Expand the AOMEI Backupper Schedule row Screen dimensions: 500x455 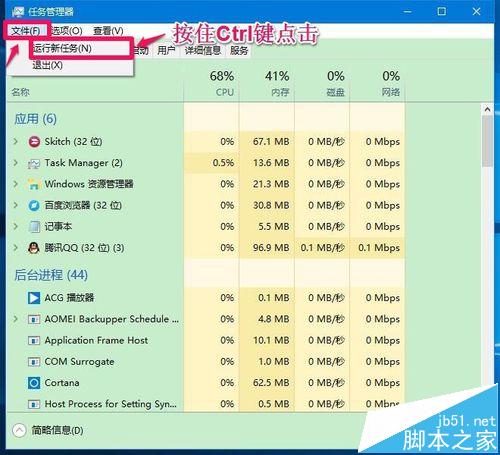[x=15, y=319]
